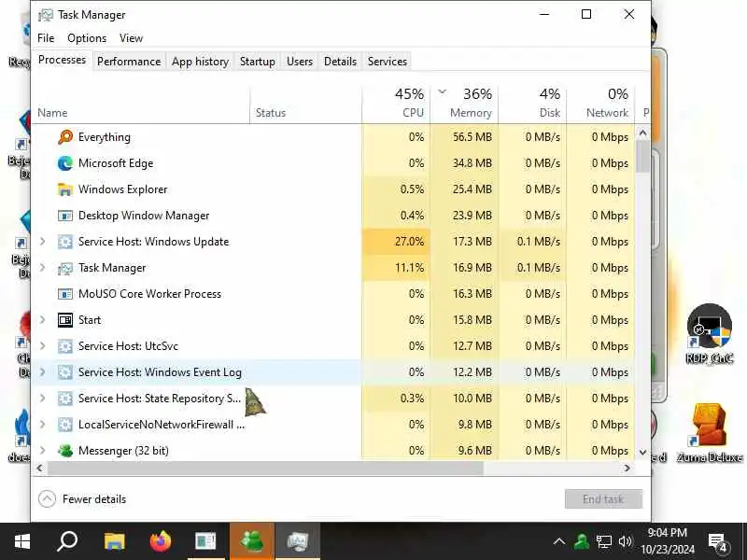This screenshot has height=560, width=747.
Task: Open the notification Action Center
Action: (x=718, y=542)
